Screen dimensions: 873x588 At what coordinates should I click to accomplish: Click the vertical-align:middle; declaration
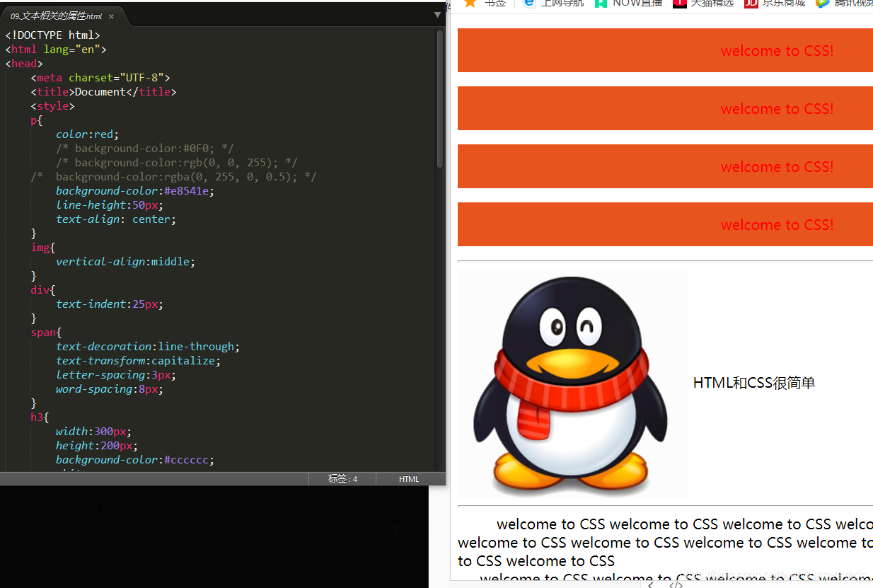point(125,262)
